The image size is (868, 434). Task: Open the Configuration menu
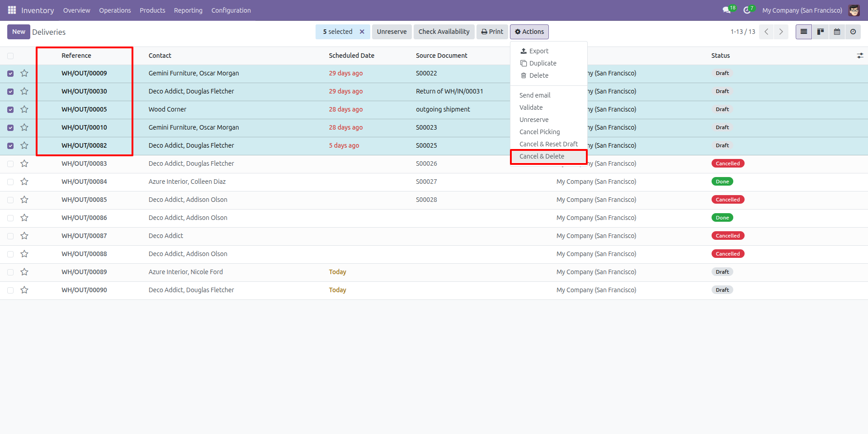pyautogui.click(x=231, y=10)
